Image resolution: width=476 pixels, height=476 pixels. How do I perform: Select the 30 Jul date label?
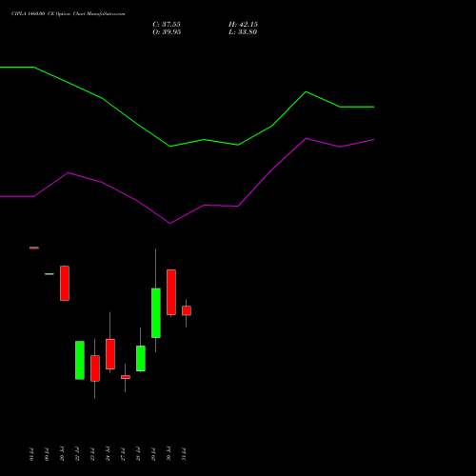(x=169, y=454)
